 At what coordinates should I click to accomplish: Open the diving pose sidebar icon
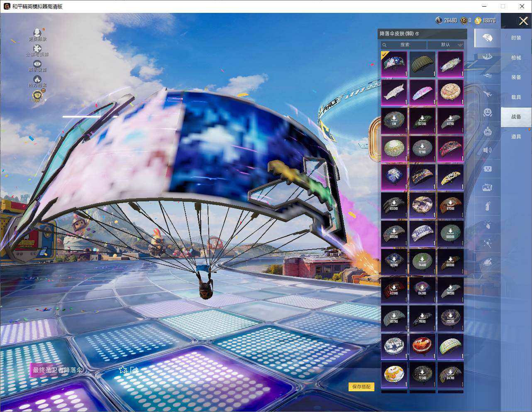pyautogui.click(x=487, y=57)
